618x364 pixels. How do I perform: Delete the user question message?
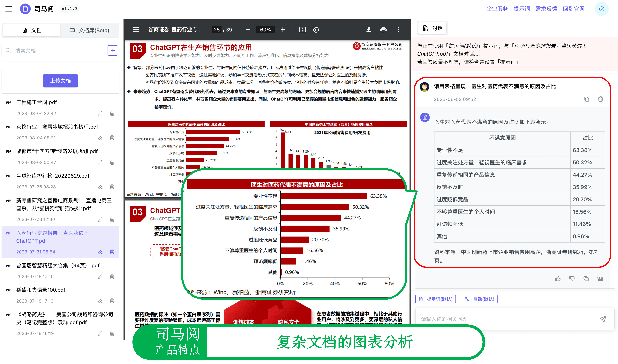[601, 99]
